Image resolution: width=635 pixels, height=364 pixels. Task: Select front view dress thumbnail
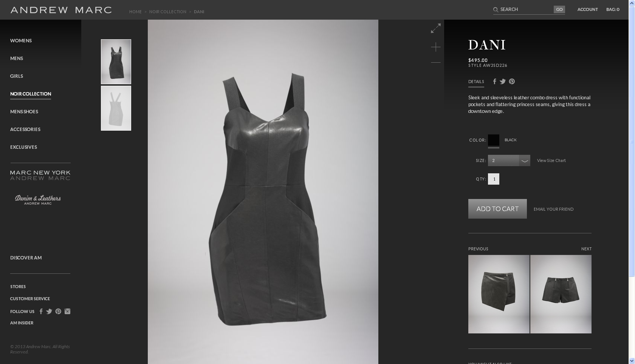116,62
